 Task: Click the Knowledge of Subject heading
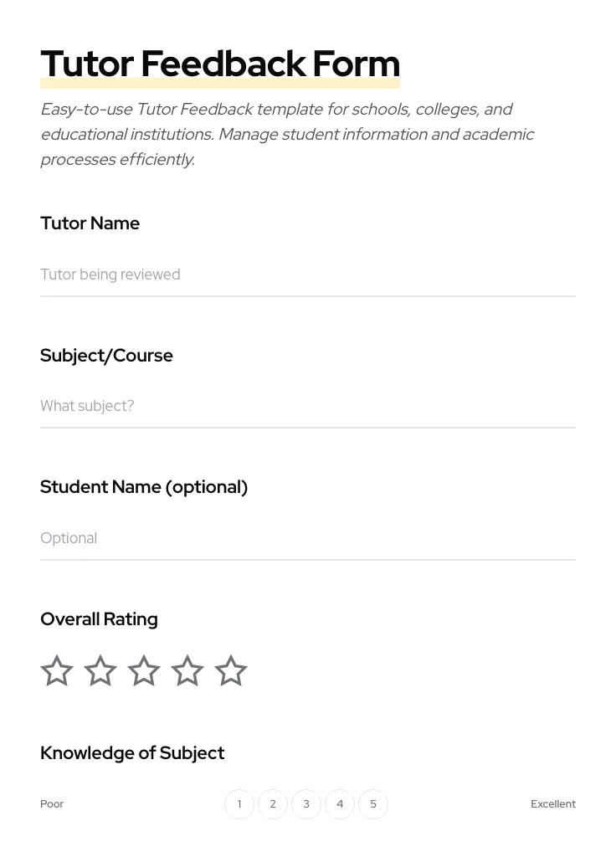(132, 752)
